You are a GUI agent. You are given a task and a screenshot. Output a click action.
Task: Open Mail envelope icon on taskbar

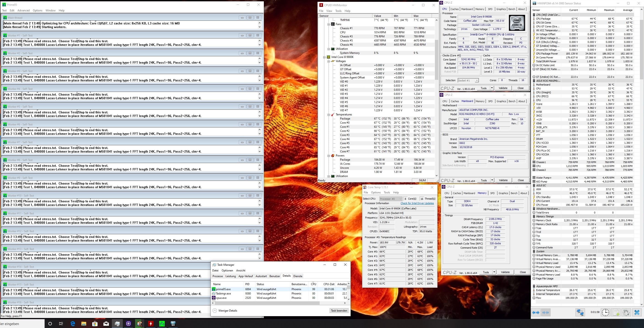click(106, 324)
